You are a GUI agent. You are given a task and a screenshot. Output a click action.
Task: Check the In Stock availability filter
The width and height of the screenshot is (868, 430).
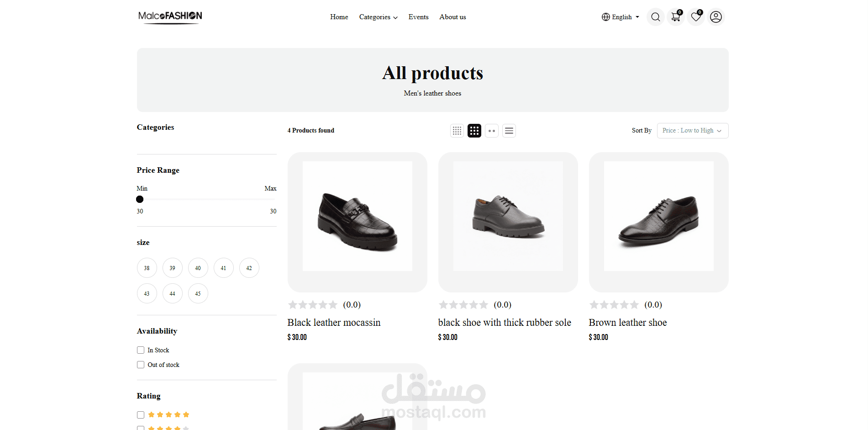tap(141, 350)
